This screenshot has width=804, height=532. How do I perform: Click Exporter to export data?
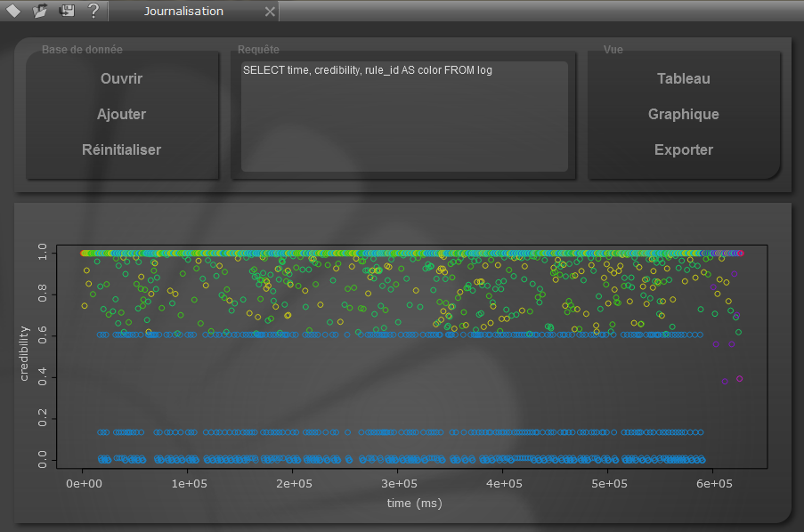pos(684,149)
